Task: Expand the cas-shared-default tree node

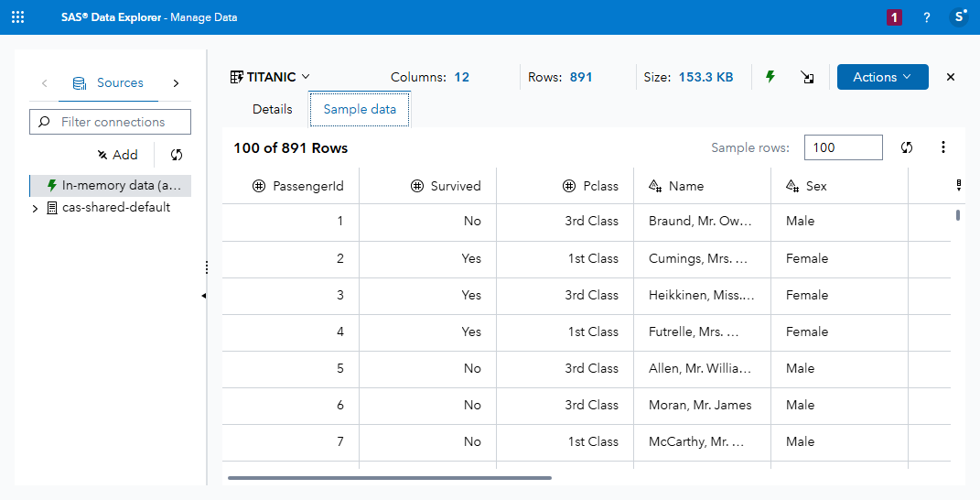Action: pos(36,208)
